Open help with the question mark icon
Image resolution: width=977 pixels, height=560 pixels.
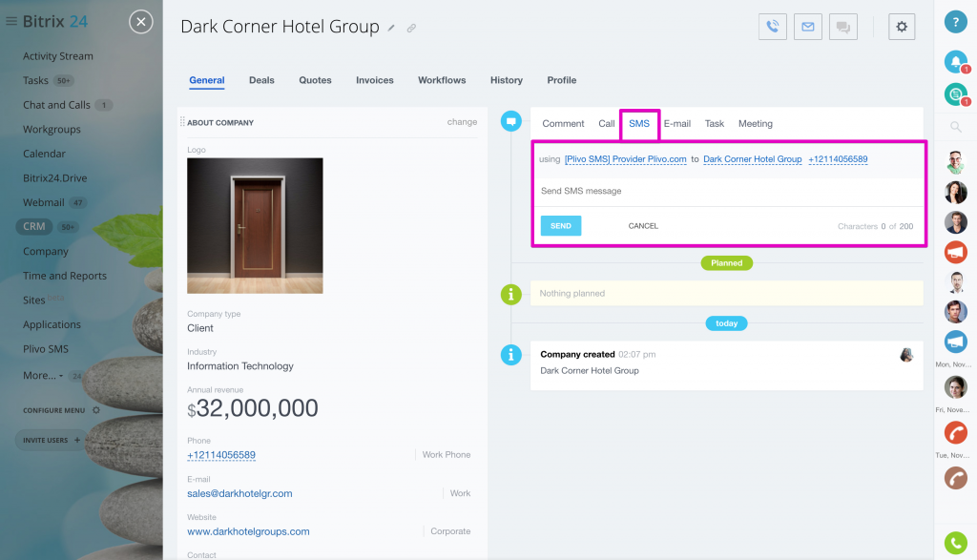pos(956,22)
